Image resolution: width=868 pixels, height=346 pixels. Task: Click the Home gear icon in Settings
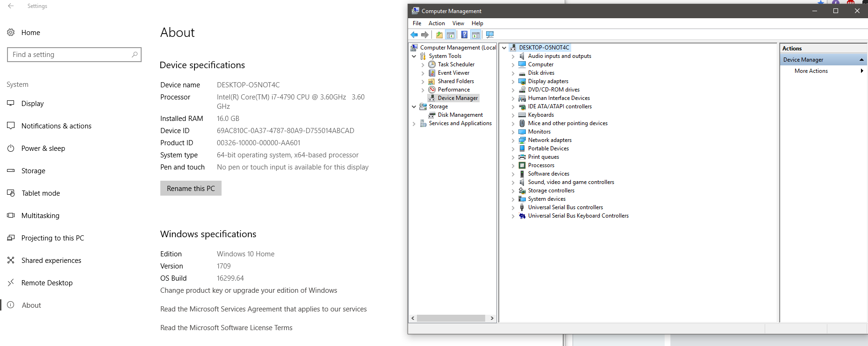(x=11, y=32)
